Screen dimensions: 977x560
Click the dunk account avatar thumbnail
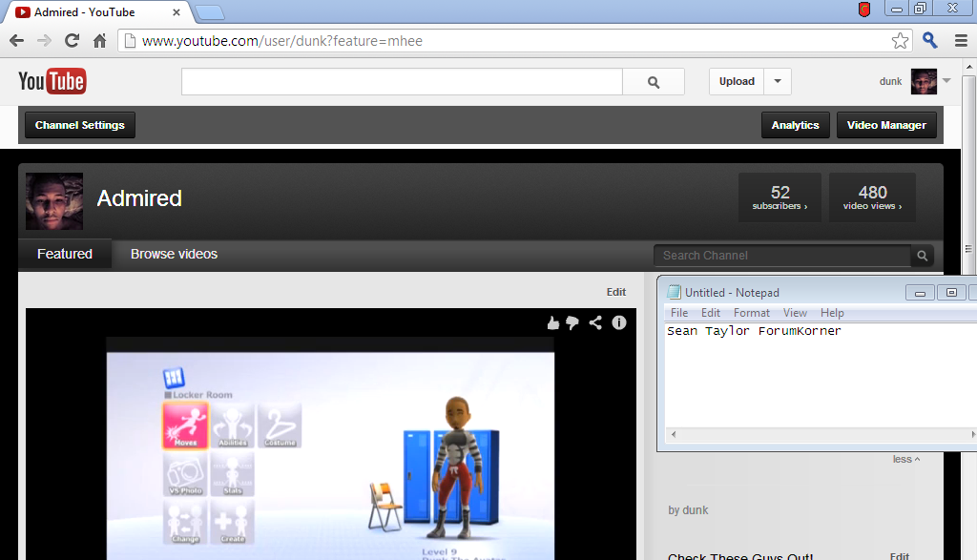coord(924,82)
